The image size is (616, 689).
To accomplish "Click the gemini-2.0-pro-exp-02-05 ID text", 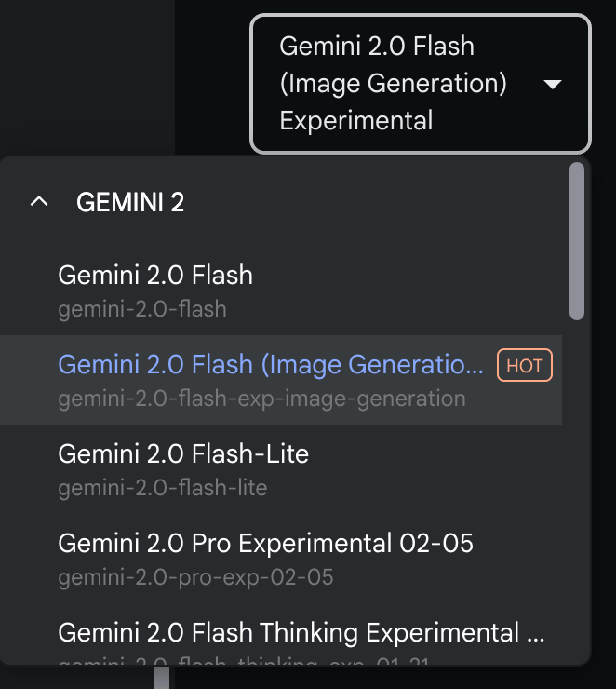I will (195, 577).
